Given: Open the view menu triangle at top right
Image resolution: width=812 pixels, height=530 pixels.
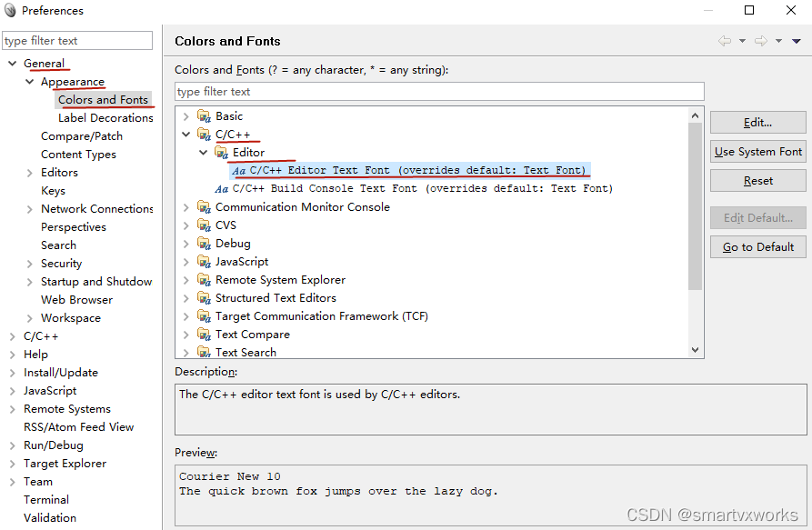Looking at the screenshot, I should coord(797,40).
